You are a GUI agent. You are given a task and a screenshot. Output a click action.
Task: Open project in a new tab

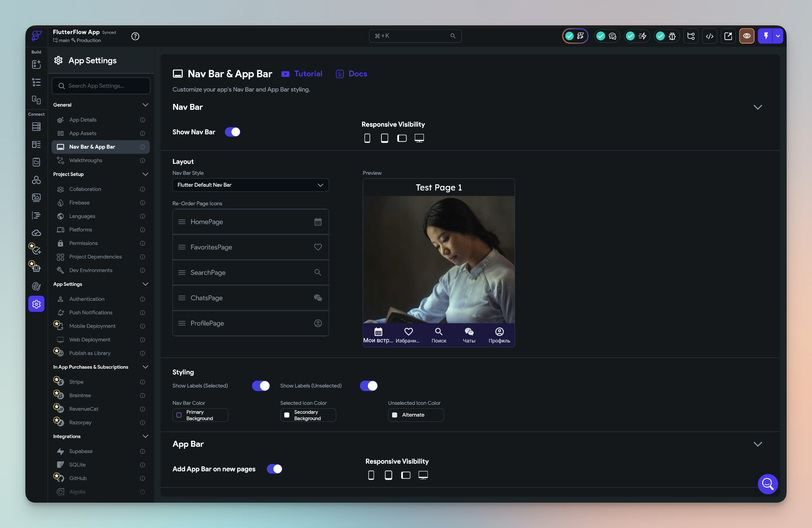click(x=728, y=36)
